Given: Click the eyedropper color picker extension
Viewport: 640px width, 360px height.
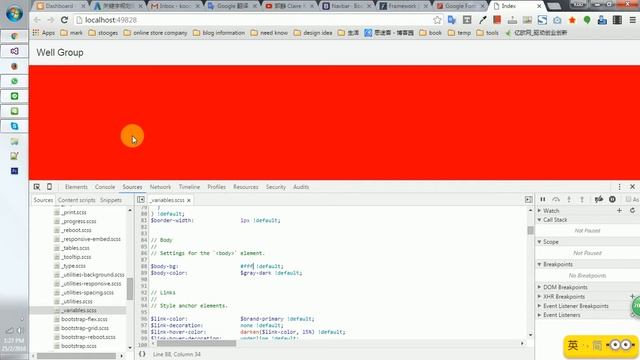Looking at the screenshot, I should [x=482, y=20].
